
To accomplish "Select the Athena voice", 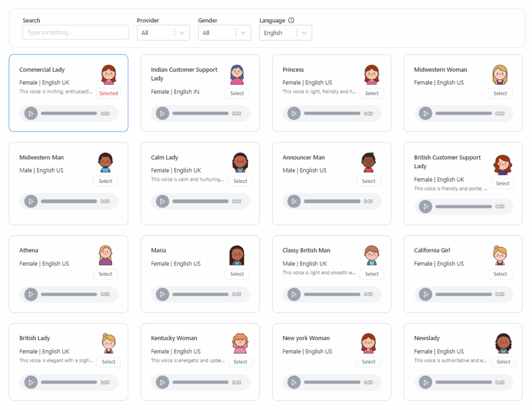I will [105, 274].
